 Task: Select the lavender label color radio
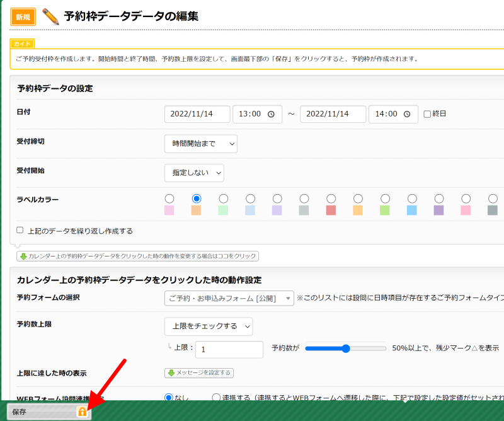(x=277, y=199)
